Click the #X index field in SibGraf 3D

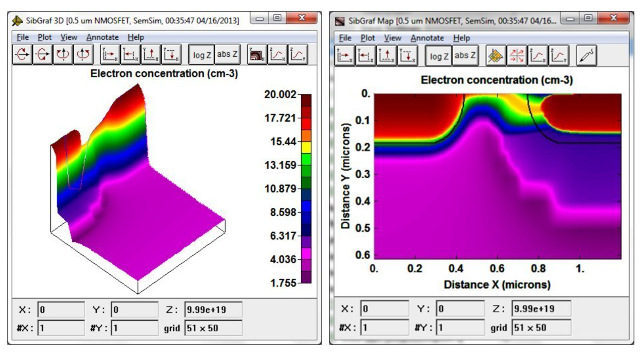click(61, 328)
